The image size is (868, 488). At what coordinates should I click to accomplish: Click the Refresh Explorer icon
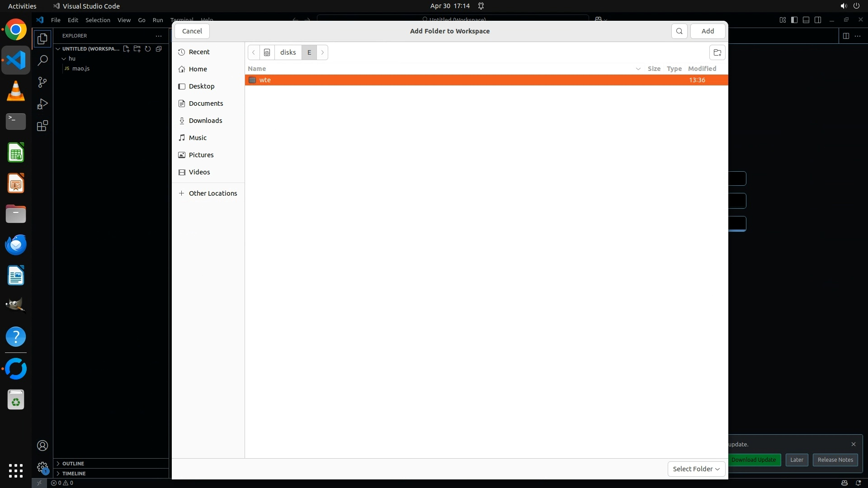(148, 49)
